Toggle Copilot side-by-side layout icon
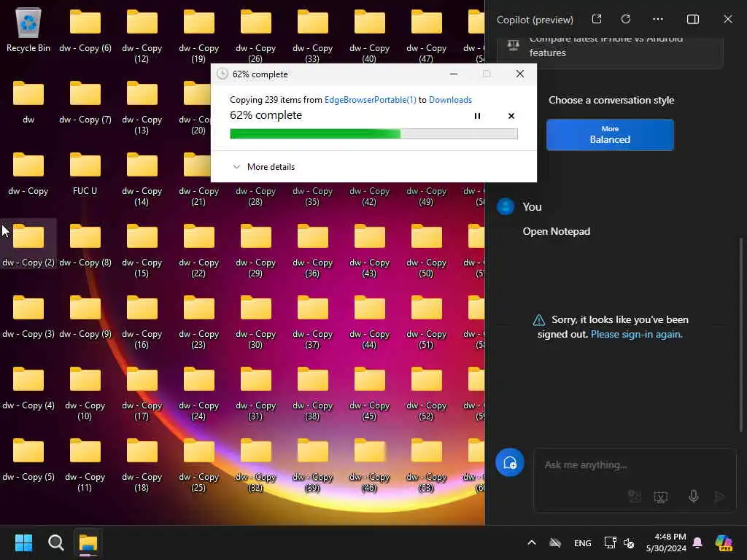 coord(693,19)
